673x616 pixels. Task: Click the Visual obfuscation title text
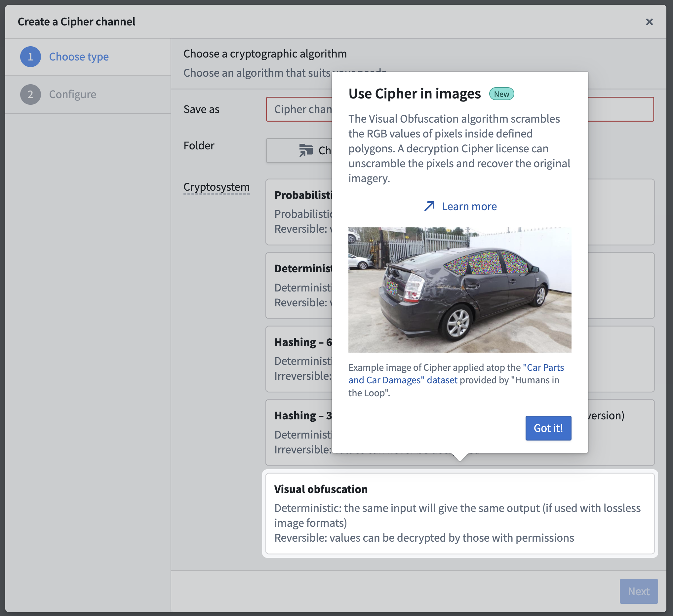tap(321, 489)
